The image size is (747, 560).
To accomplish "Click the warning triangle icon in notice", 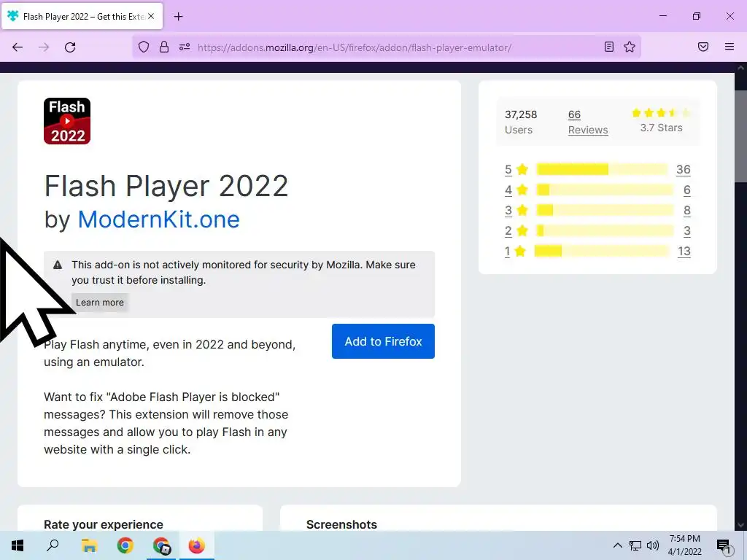I will [x=58, y=265].
